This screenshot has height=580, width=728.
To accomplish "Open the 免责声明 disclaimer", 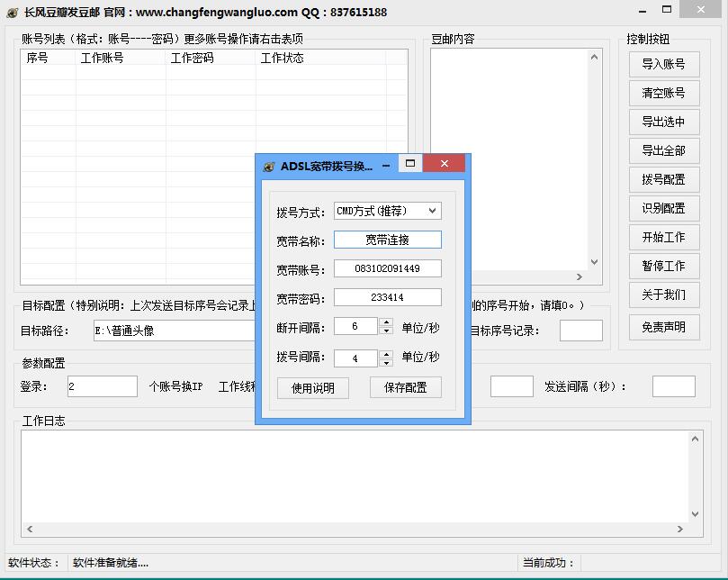I will 663,327.
